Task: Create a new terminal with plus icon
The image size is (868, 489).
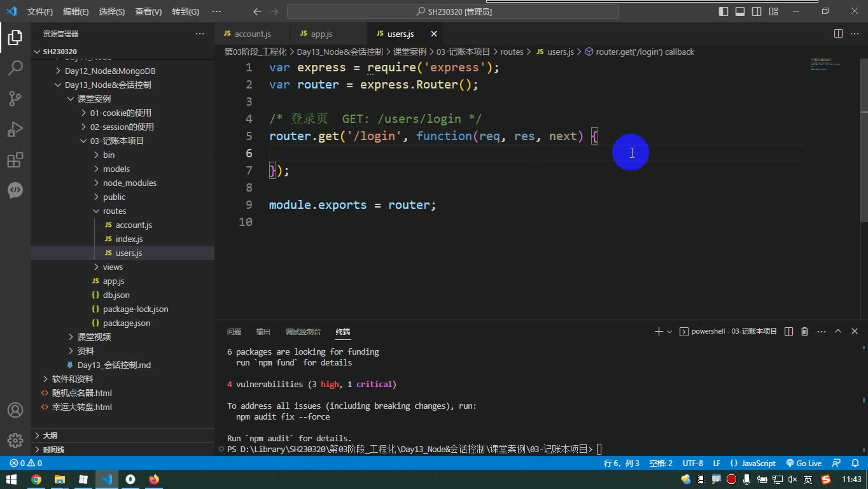Action: (x=659, y=332)
